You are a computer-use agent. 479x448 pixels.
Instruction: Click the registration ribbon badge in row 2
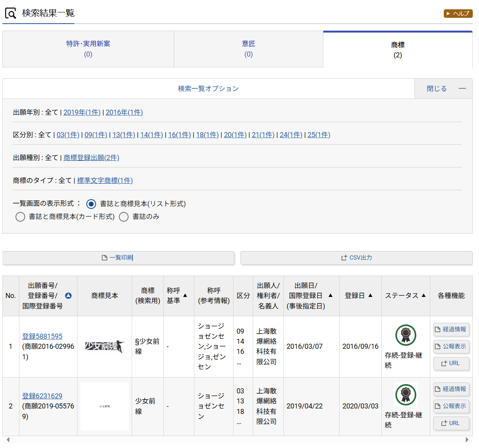coord(405,395)
